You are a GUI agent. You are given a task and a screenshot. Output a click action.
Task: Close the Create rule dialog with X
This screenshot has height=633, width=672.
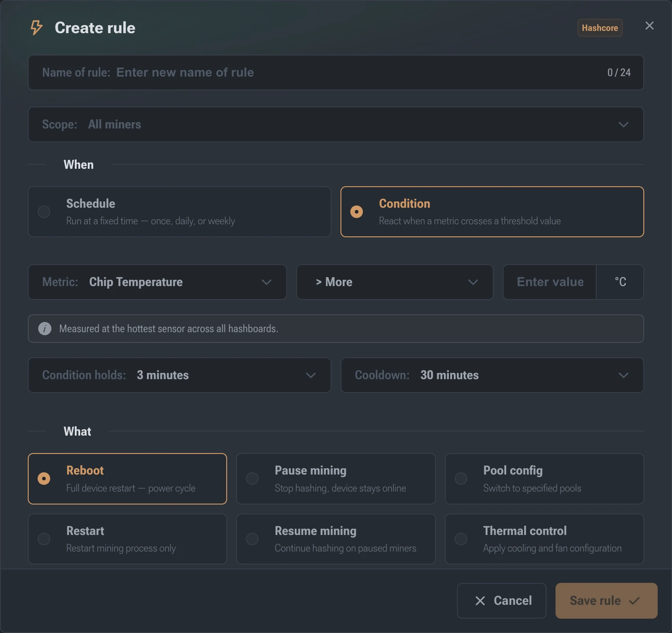(649, 26)
